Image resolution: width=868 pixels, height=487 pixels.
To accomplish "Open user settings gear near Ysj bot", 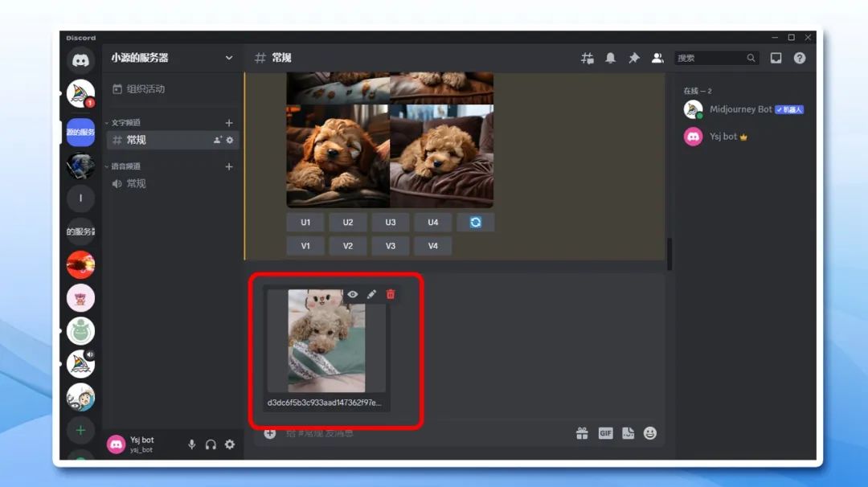I will [x=230, y=444].
